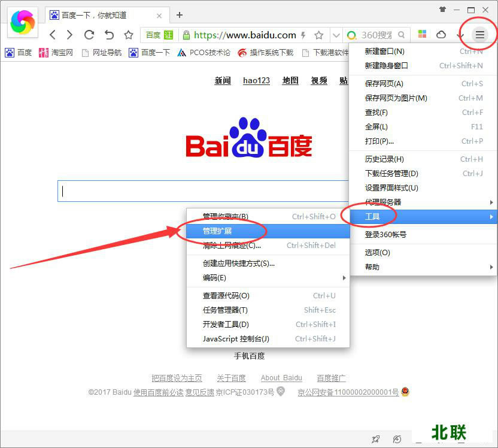
Task: Go back using the back arrow
Action: click(x=53, y=35)
